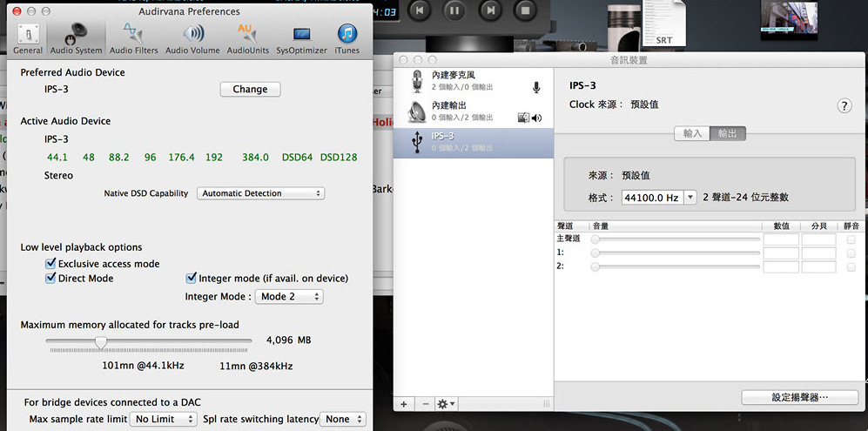
Task: Open the SRT file on desktop
Action: (x=664, y=24)
